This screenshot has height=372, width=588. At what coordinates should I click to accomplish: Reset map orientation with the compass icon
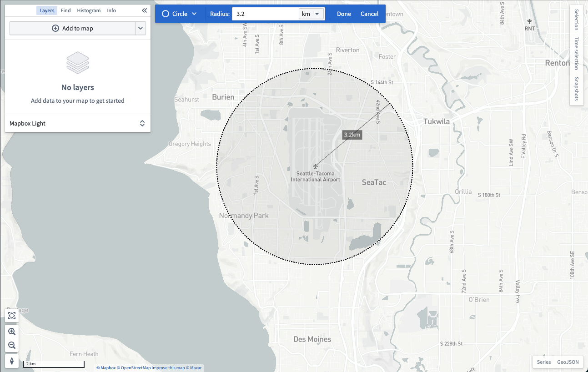[x=12, y=361]
